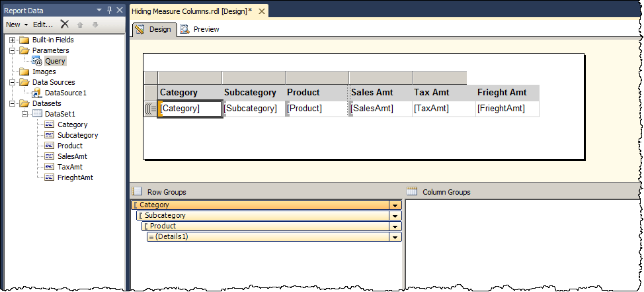Viewport: 644px width, 292px height.
Task: Select the Datasets folder icon
Action: pos(24,103)
